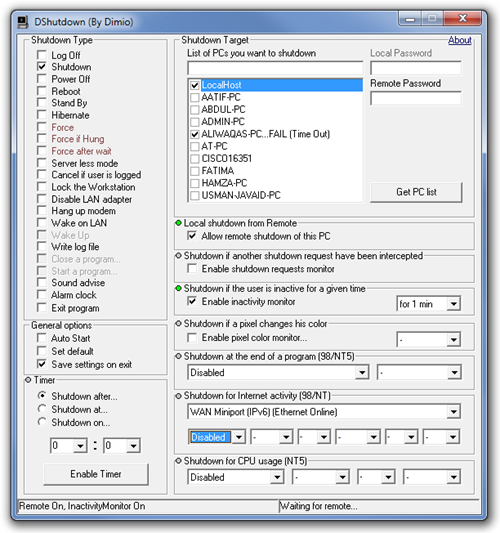Click the Timer group indicator icon

(28, 380)
